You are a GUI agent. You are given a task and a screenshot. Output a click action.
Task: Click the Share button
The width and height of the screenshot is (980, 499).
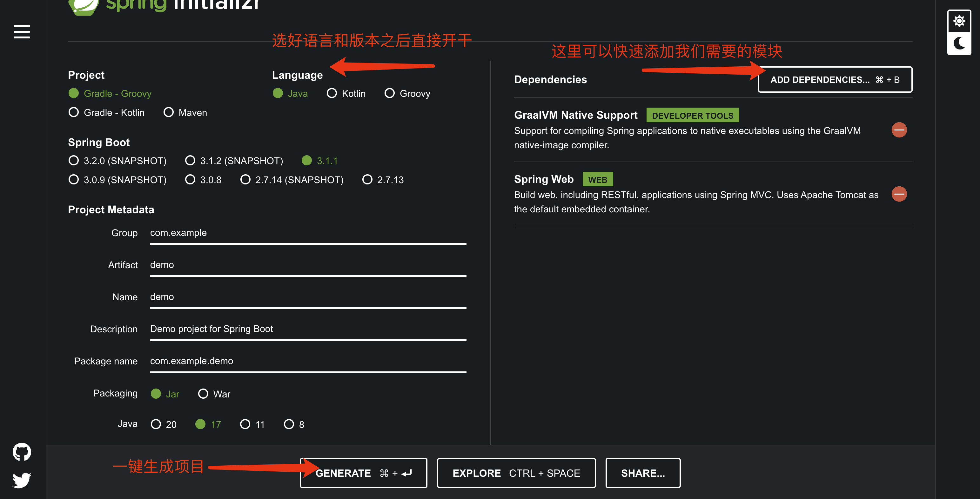tap(643, 473)
